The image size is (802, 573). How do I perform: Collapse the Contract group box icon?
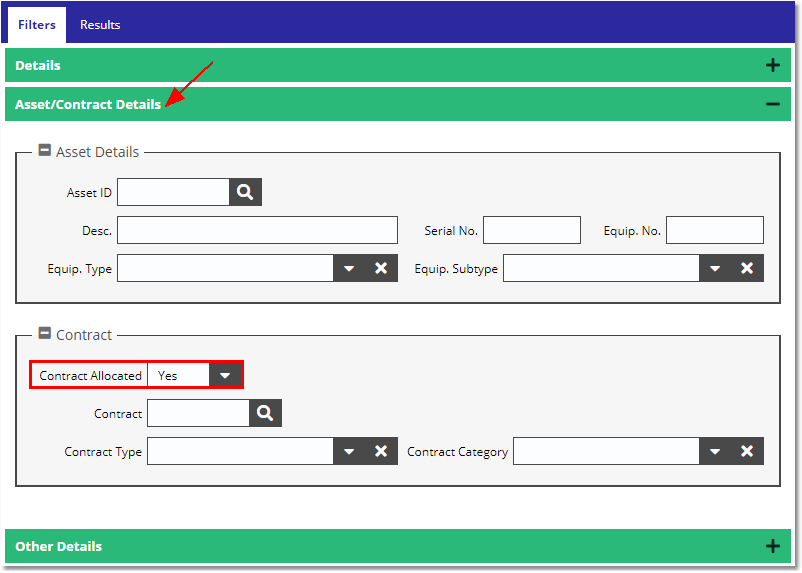click(x=45, y=334)
